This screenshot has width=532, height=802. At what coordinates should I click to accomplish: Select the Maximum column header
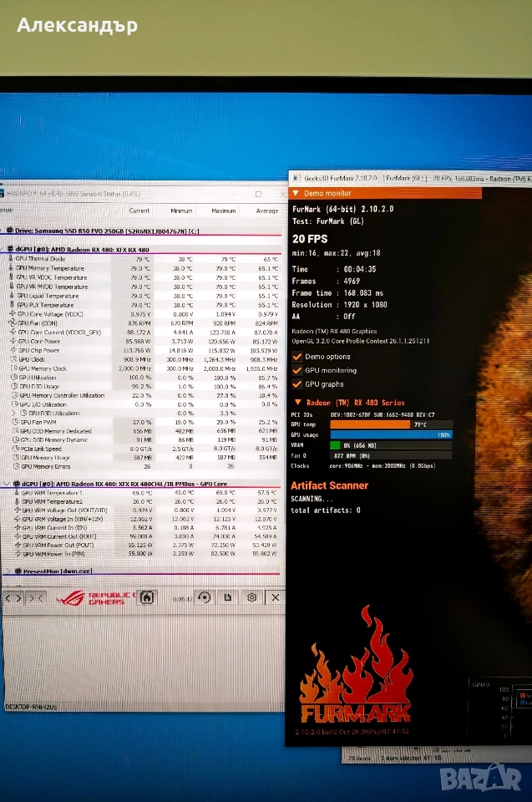(224, 211)
